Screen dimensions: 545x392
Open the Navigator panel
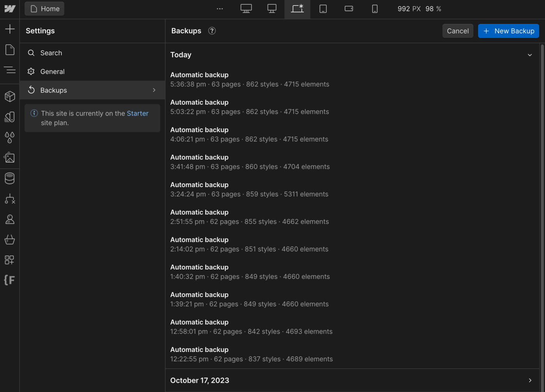(x=9, y=70)
